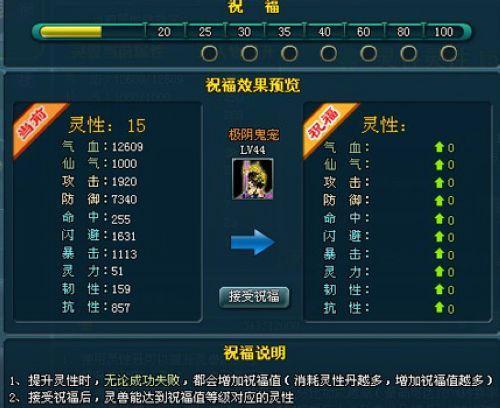Select the circle under milestone 40
Screen dimensions: 500x408
[329, 54]
